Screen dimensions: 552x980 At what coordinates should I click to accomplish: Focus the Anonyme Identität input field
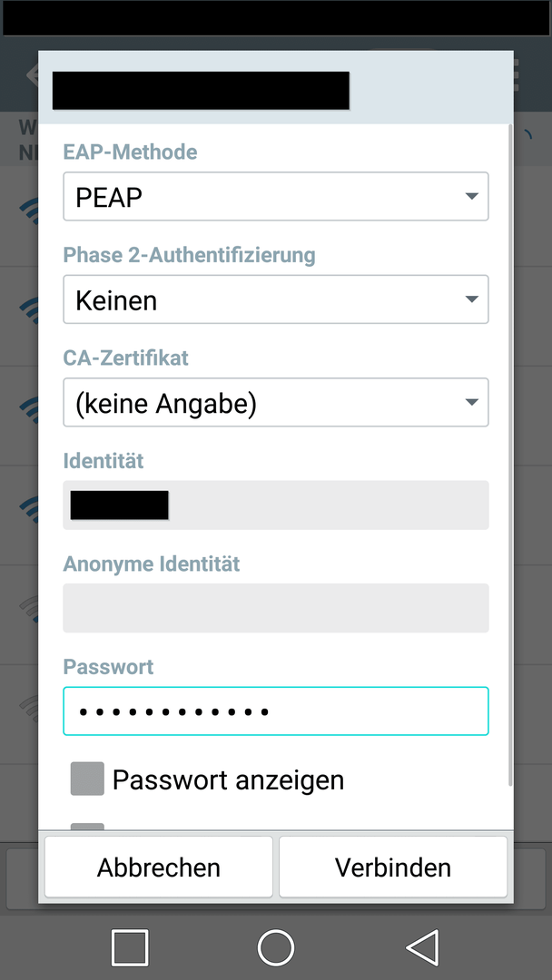(276, 608)
